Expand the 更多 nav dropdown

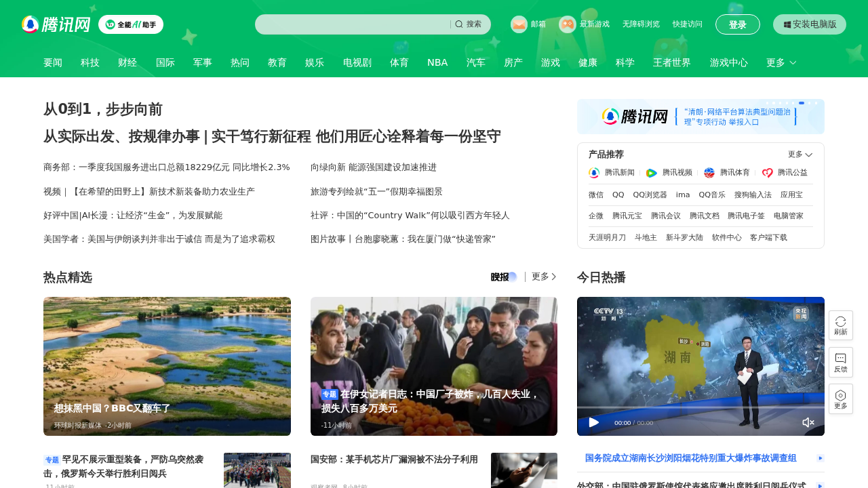[781, 62]
